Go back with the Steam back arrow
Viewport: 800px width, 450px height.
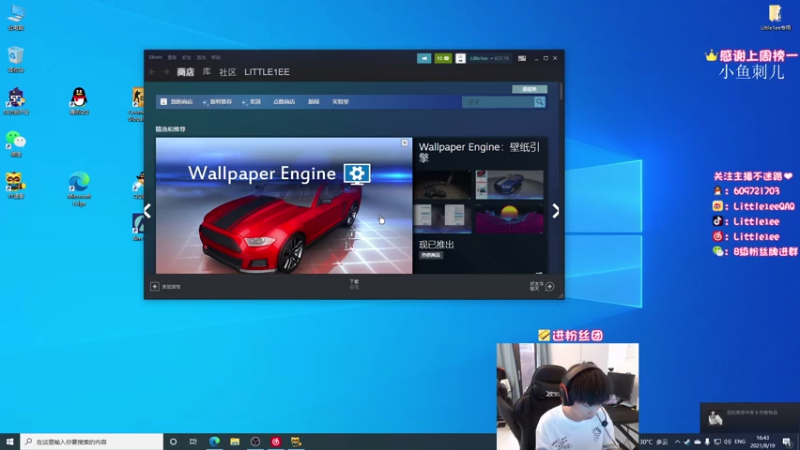point(153,72)
